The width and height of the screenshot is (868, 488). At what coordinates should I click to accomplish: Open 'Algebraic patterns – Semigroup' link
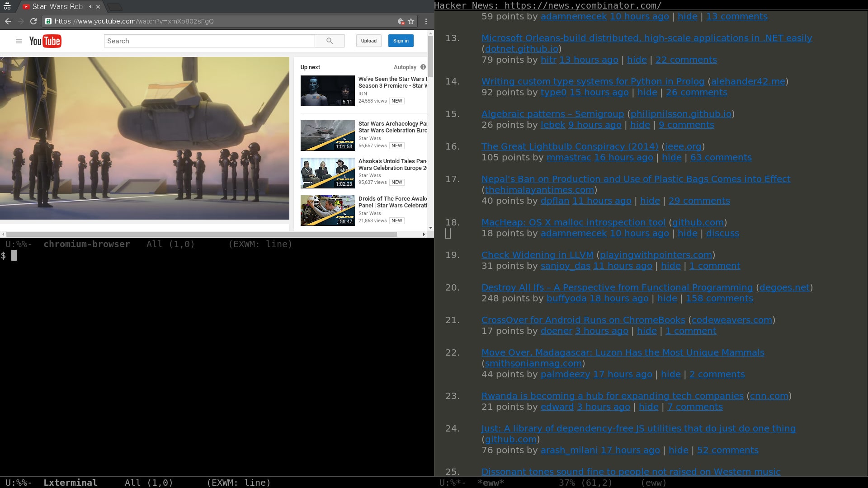(552, 114)
